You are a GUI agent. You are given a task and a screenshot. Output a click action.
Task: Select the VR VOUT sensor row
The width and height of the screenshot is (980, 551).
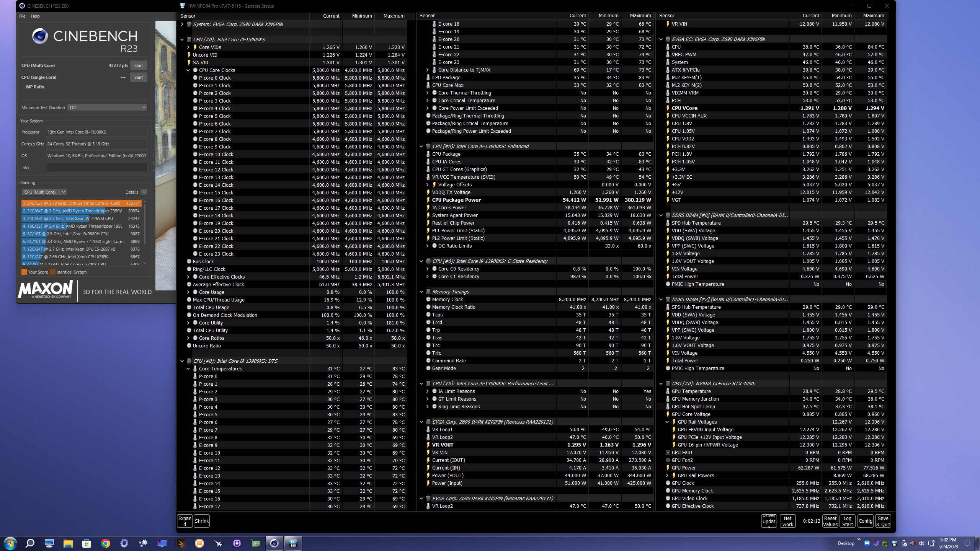click(536, 445)
